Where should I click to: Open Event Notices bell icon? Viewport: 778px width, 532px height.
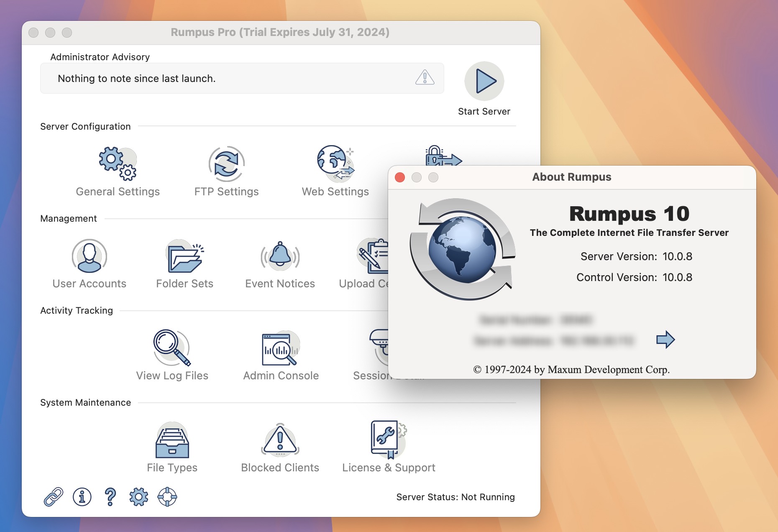click(x=280, y=256)
